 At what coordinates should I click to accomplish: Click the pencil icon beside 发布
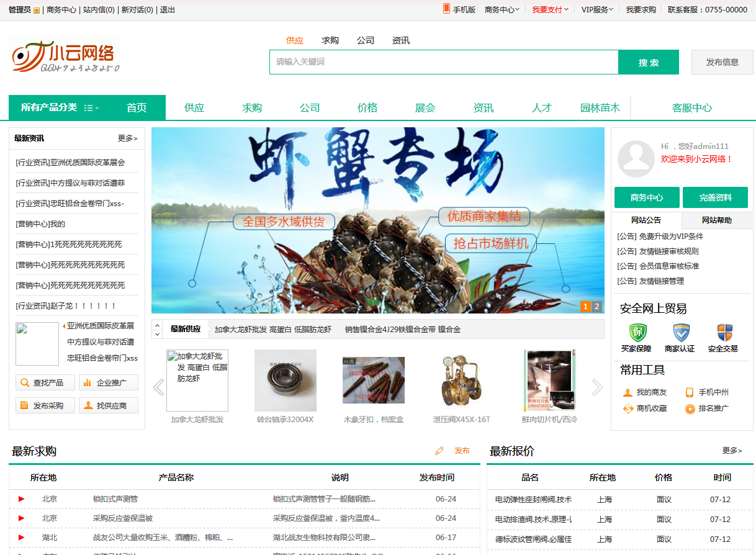coord(440,451)
